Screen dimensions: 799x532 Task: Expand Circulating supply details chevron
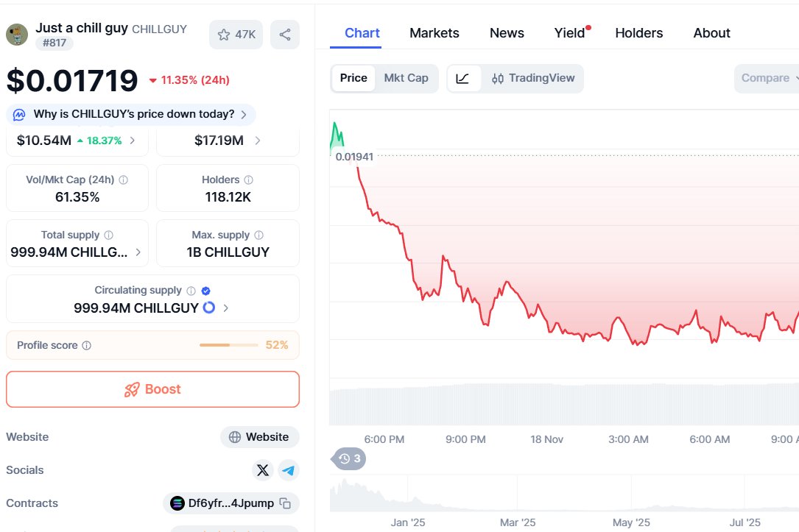(225, 308)
